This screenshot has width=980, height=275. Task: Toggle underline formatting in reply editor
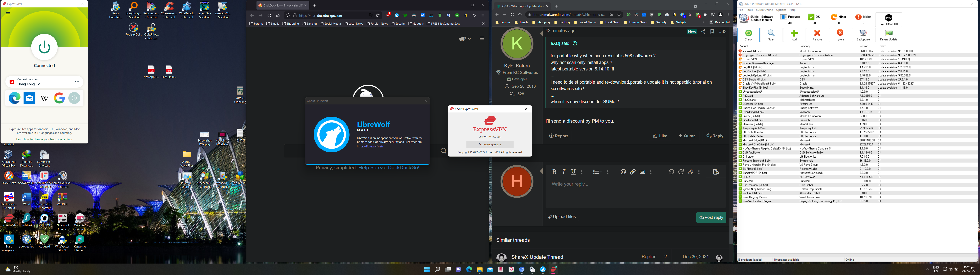click(573, 172)
